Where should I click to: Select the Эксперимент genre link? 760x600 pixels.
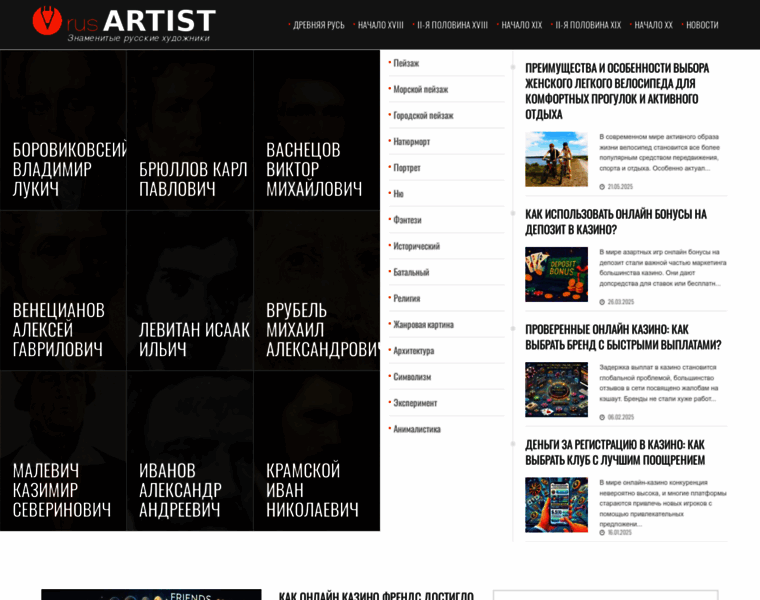(x=415, y=403)
